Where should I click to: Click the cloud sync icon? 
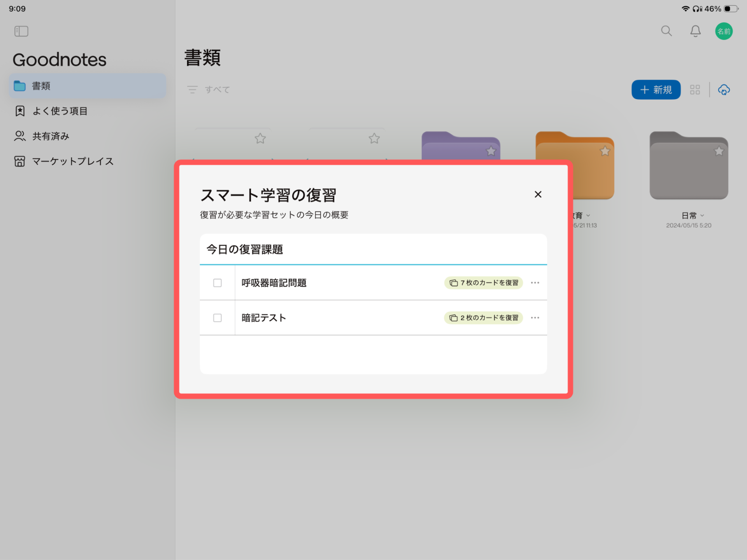(724, 90)
